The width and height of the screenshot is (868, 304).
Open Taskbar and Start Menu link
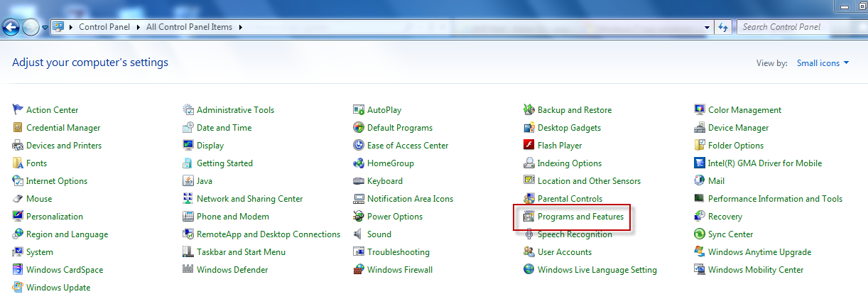pyautogui.click(x=241, y=251)
